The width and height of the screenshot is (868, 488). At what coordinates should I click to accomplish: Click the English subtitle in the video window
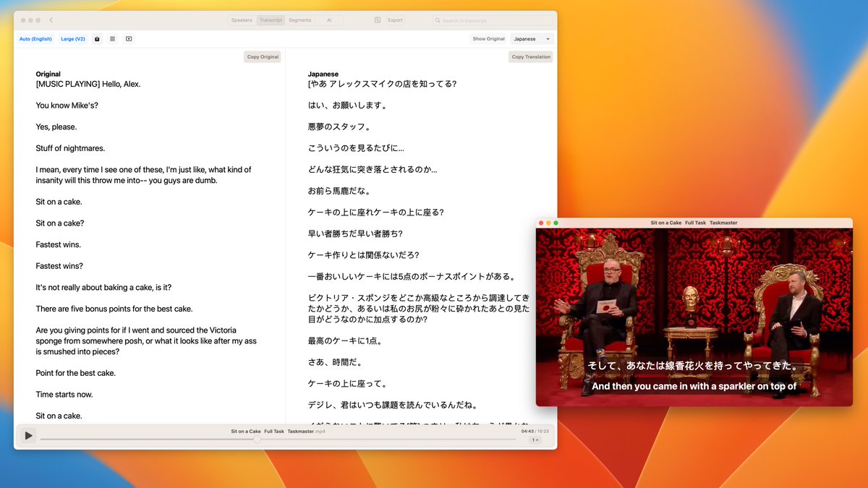(x=694, y=386)
